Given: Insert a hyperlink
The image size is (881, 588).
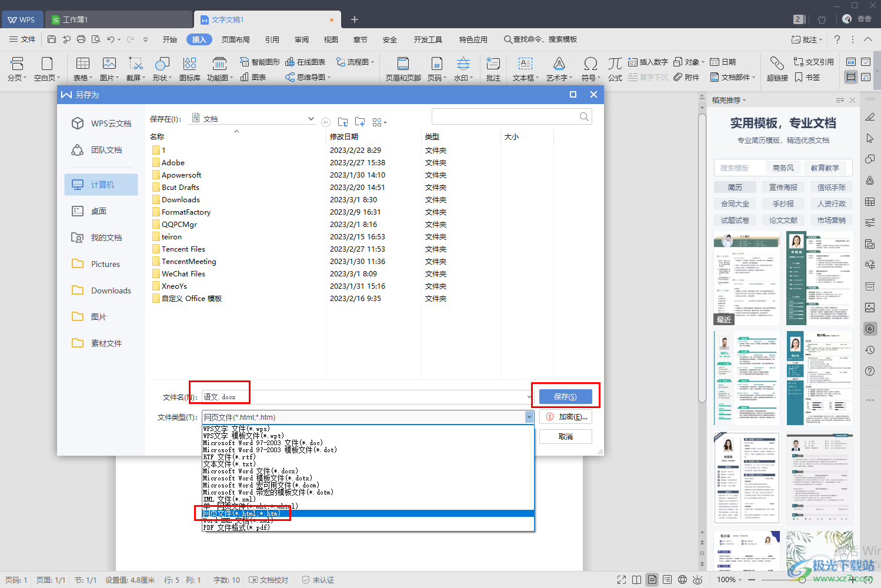Looking at the screenshot, I should 777,69.
